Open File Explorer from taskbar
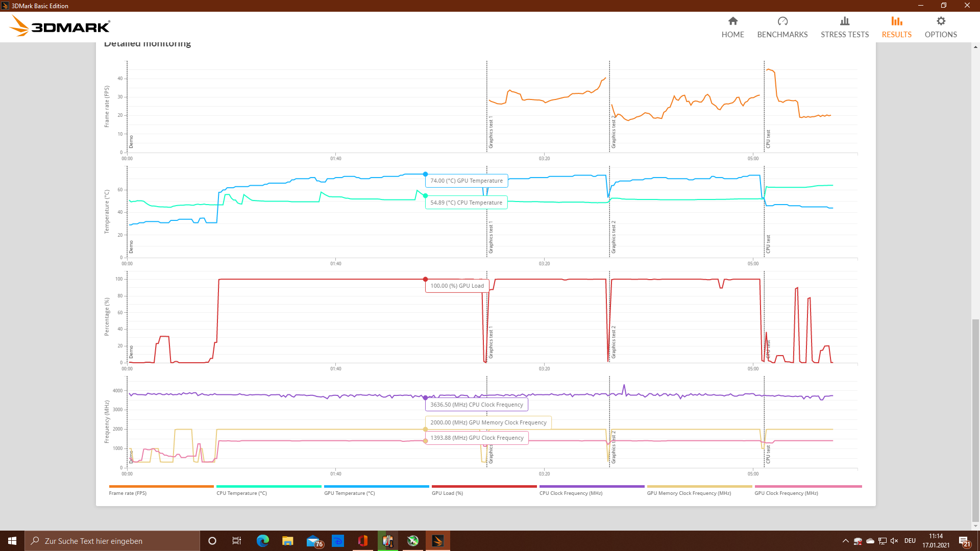 [x=288, y=541]
